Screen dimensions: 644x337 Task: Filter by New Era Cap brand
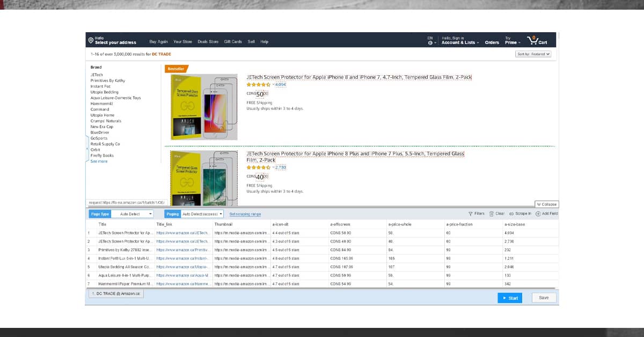(101, 127)
